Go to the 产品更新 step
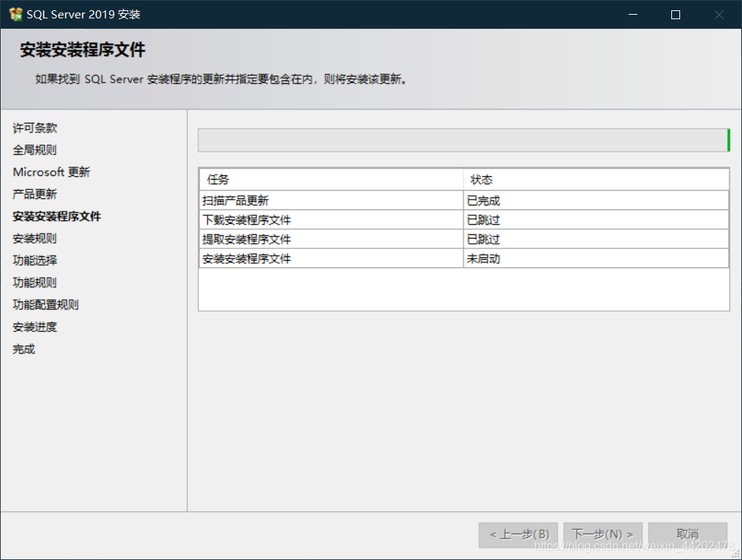 35,194
